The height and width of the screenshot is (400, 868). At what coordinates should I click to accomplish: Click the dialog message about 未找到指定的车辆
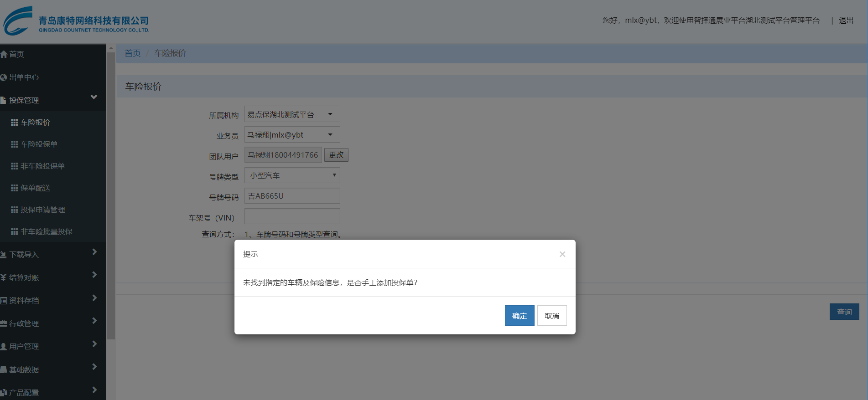tap(330, 283)
